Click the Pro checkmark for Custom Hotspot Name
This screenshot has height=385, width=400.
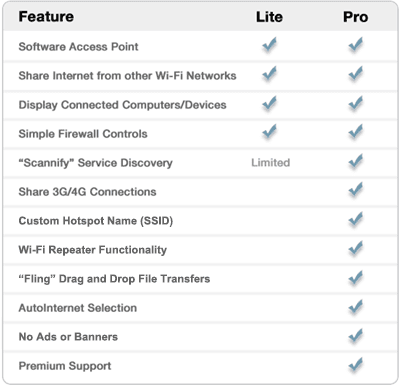(356, 219)
